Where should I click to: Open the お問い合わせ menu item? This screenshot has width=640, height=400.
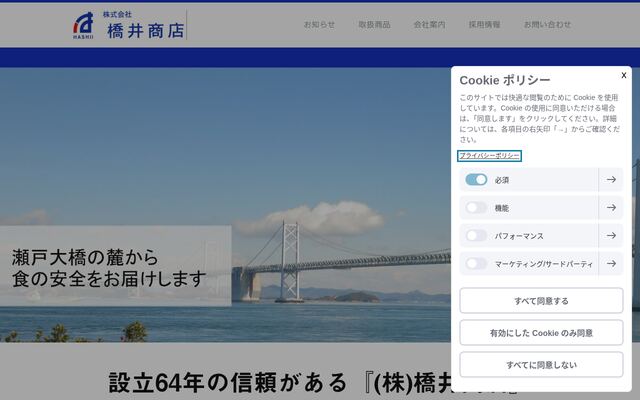(x=547, y=24)
